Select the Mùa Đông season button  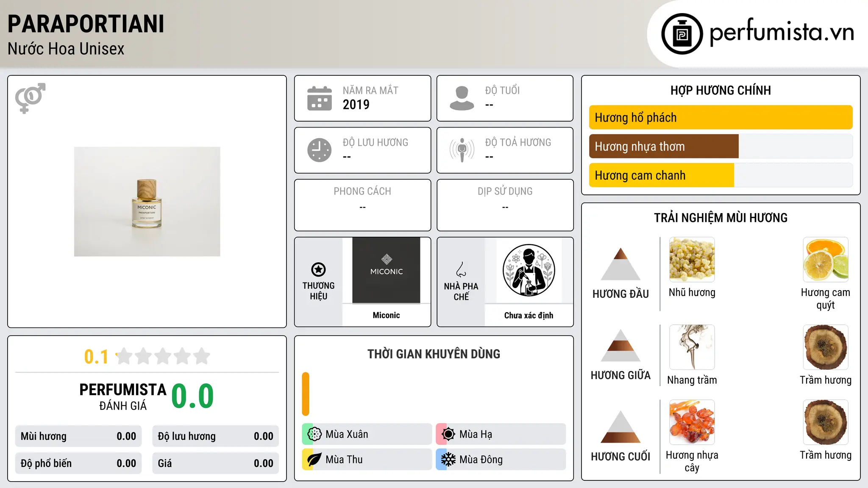(501, 460)
